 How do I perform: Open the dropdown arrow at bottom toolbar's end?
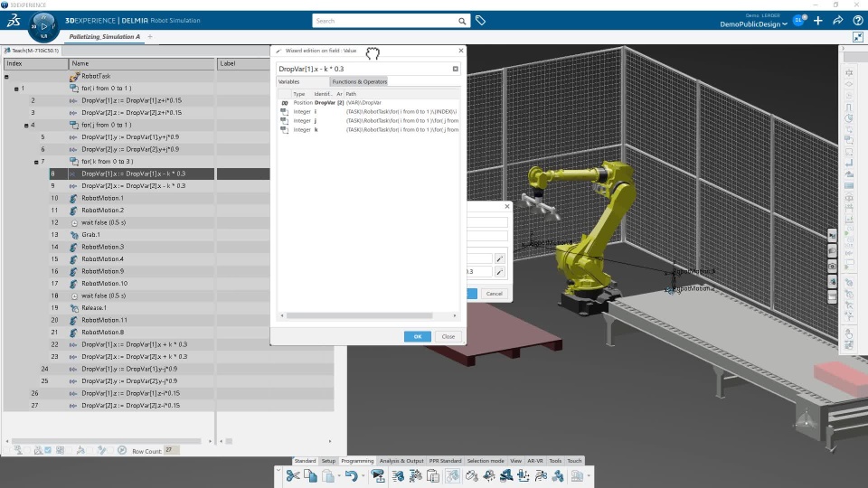(x=589, y=476)
